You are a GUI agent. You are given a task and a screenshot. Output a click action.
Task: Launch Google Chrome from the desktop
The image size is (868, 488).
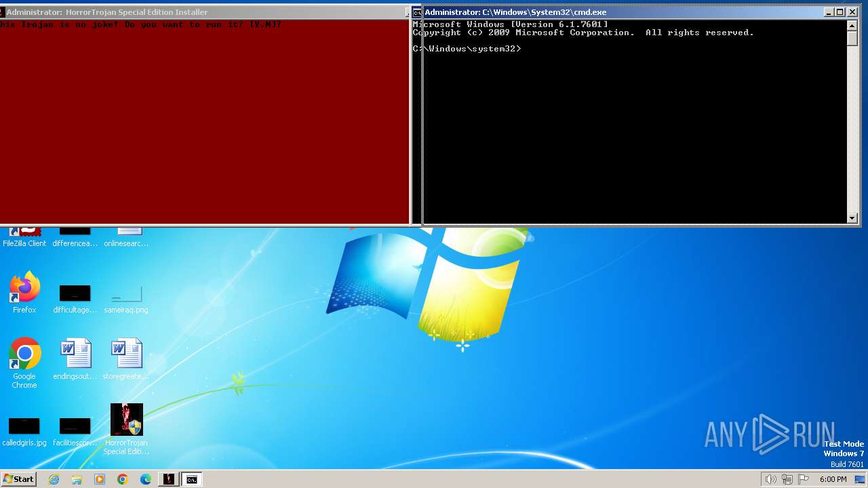(24, 363)
